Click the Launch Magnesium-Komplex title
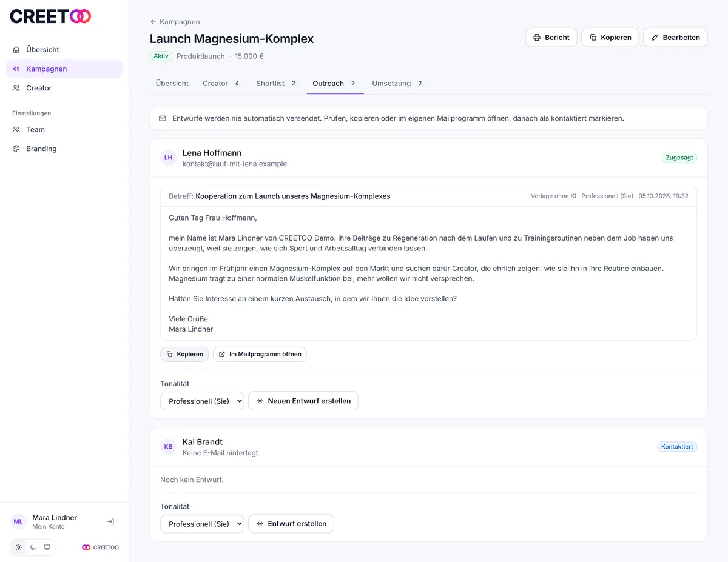This screenshot has height=562, width=728. click(x=232, y=39)
